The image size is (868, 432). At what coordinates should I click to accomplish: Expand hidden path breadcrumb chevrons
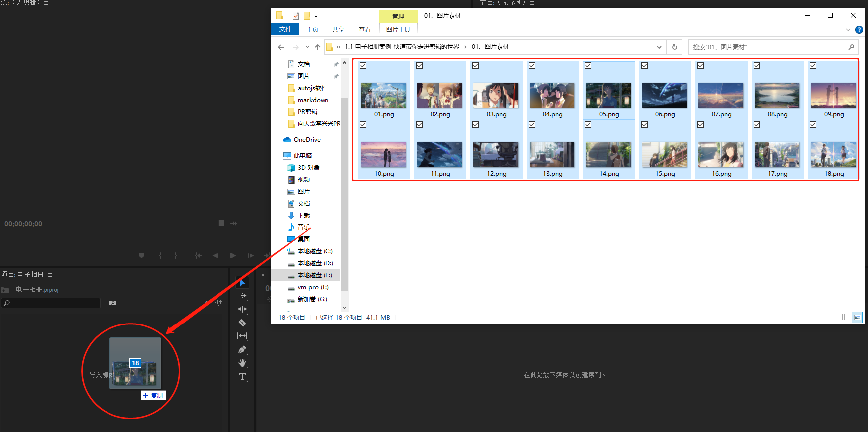[x=338, y=47]
